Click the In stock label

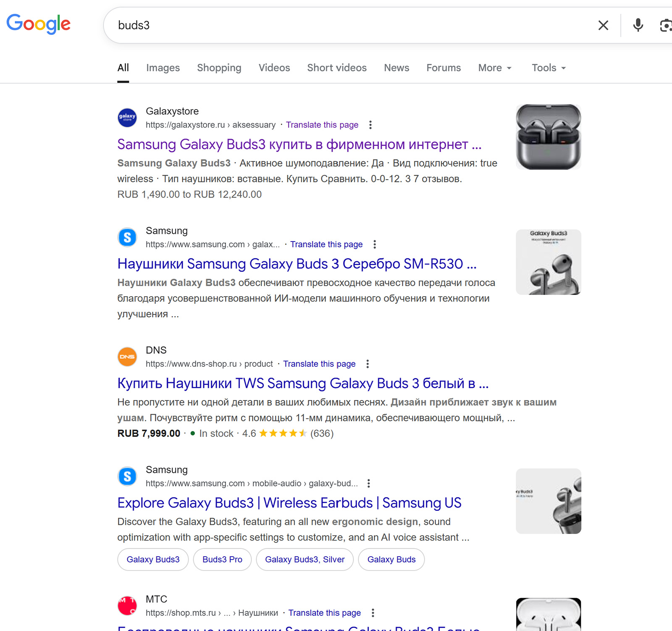click(x=216, y=434)
